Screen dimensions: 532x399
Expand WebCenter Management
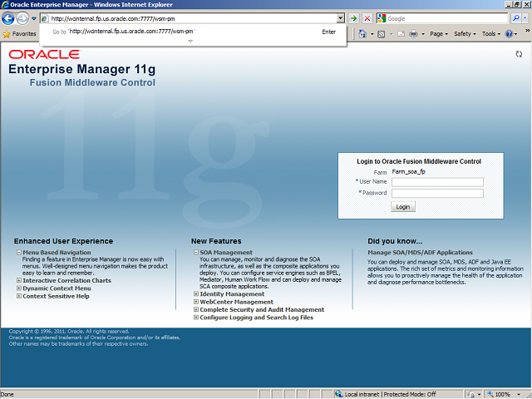click(x=196, y=302)
